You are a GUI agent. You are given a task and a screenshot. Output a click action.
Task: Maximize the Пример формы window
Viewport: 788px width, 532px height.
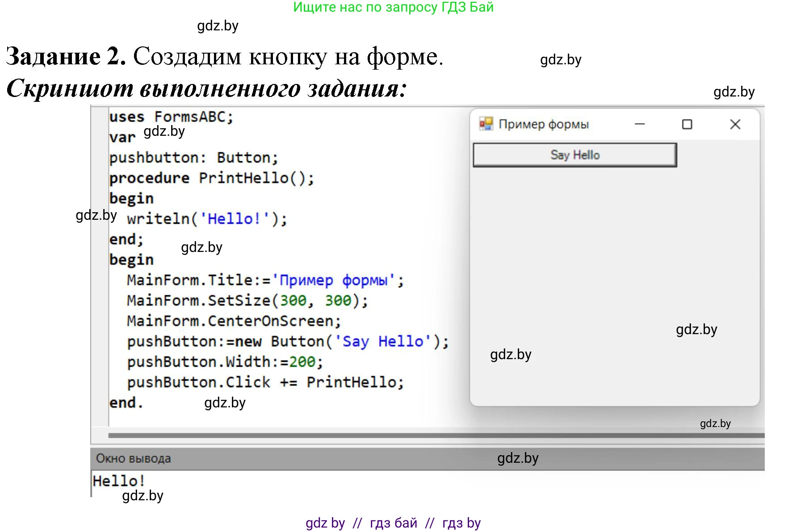point(687,124)
